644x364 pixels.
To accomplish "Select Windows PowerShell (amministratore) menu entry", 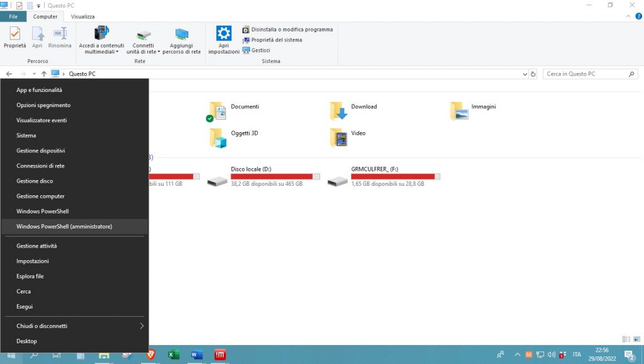I will [64, 227].
